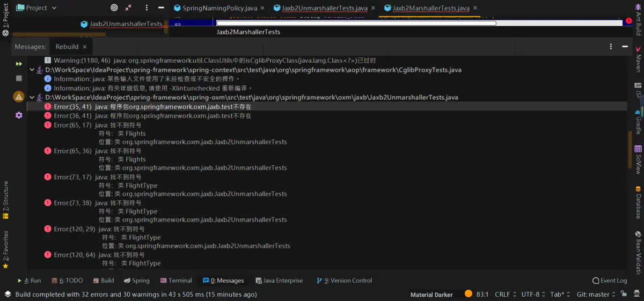
Task: Open the Ant Build tool window
Action: (x=638, y=19)
